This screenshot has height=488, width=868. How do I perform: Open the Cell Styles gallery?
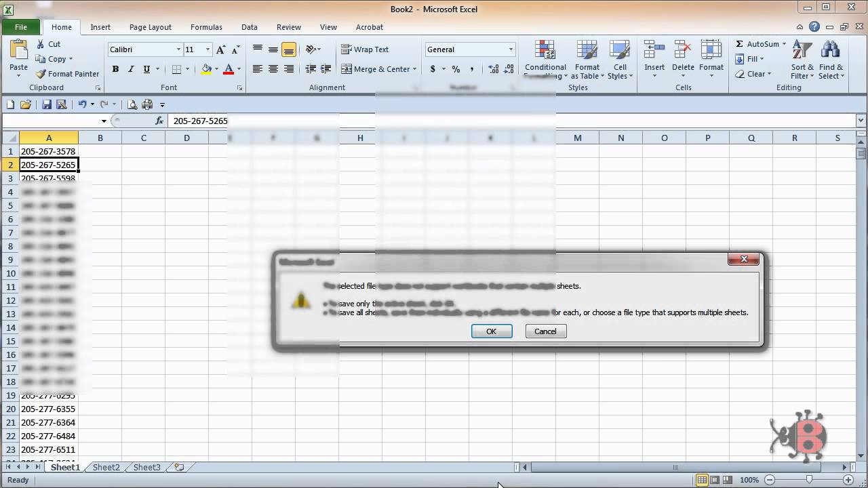[620, 60]
